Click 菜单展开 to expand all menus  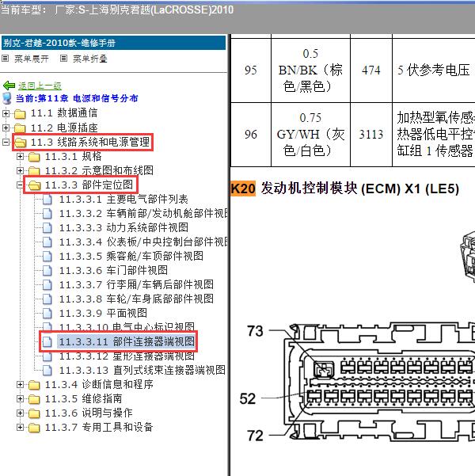(32, 59)
